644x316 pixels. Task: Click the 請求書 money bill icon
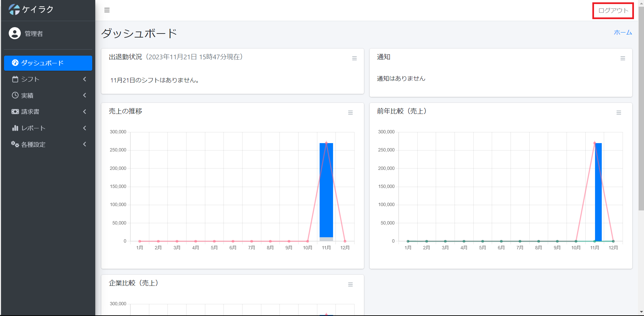[x=15, y=112]
